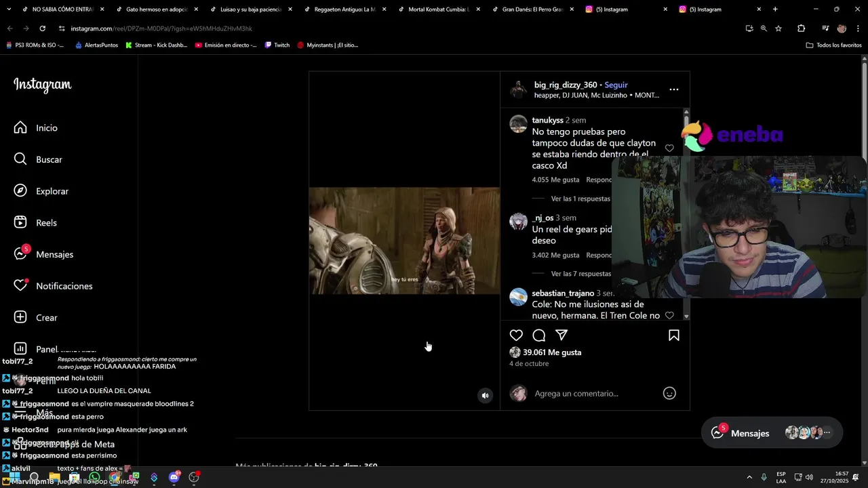Open AlertasPuntos bookmark
Image resolution: width=868 pixels, height=488 pixels.
click(x=96, y=45)
